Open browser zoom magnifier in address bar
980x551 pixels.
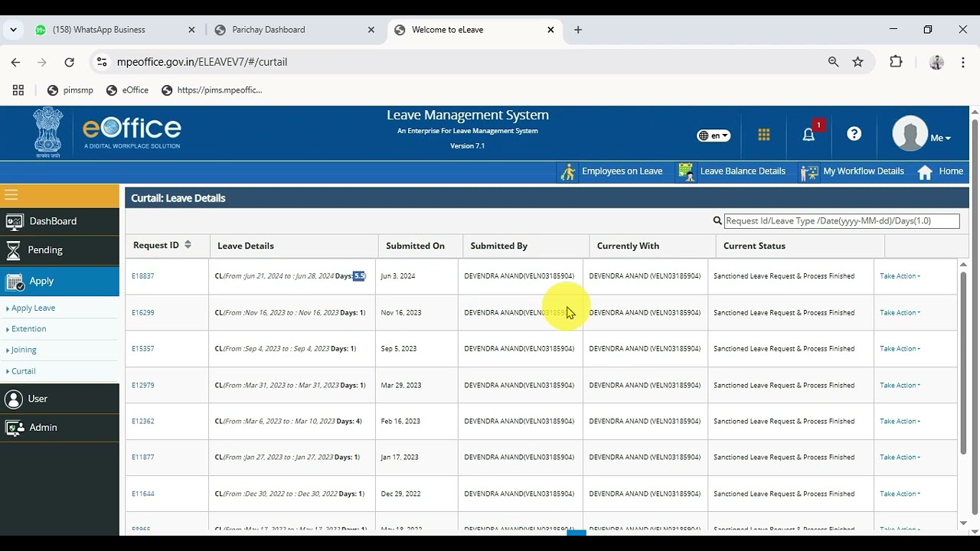click(833, 62)
